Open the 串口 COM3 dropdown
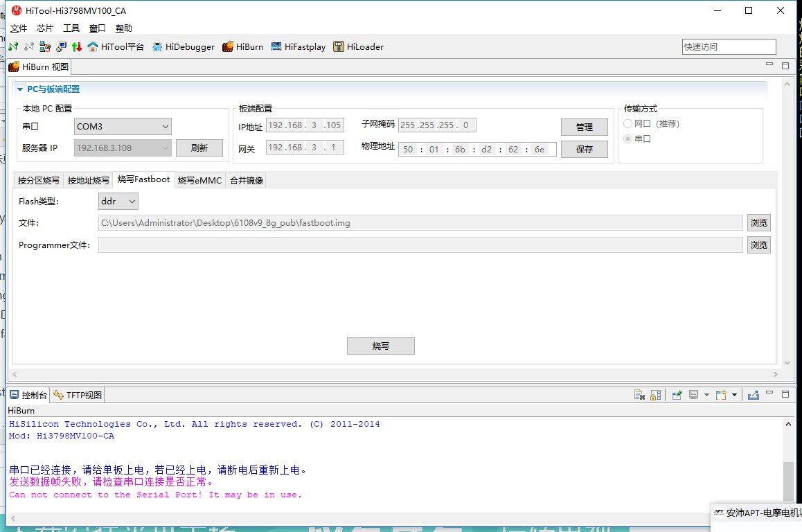 pos(123,126)
